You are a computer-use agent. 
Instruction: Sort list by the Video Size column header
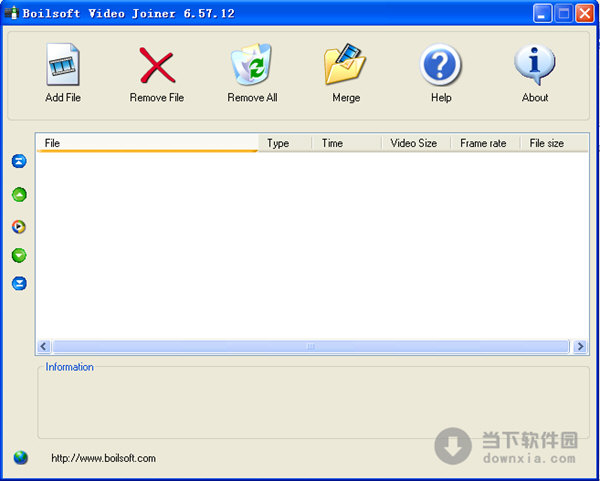click(x=416, y=143)
